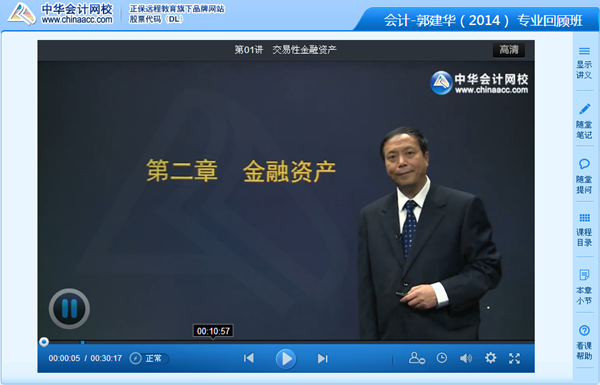This screenshot has height=385, width=600.
Task: Ask a question via 随堂提问
Action: tap(584, 176)
